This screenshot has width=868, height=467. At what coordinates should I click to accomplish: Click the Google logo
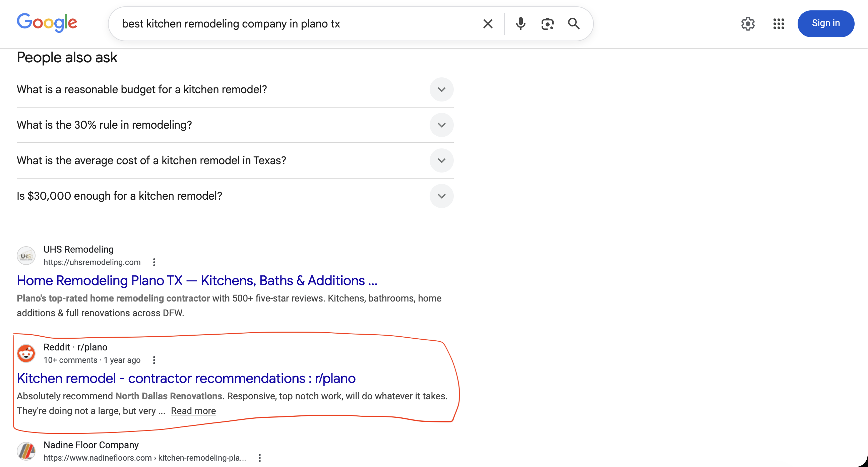(x=47, y=23)
